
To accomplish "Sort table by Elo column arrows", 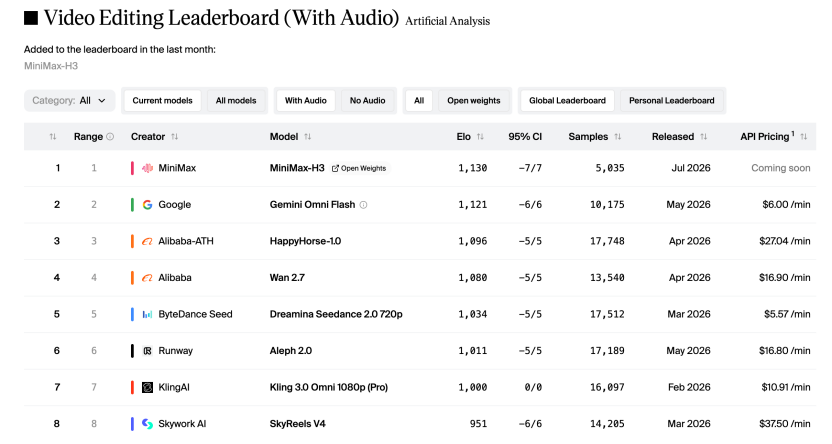I will point(480,137).
